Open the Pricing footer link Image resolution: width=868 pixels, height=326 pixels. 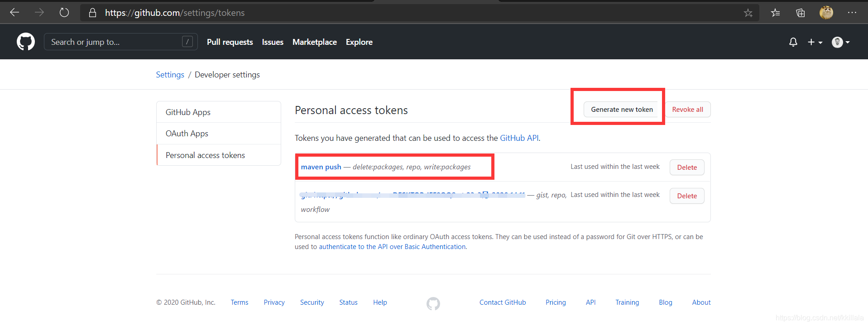(x=556, y=302)
